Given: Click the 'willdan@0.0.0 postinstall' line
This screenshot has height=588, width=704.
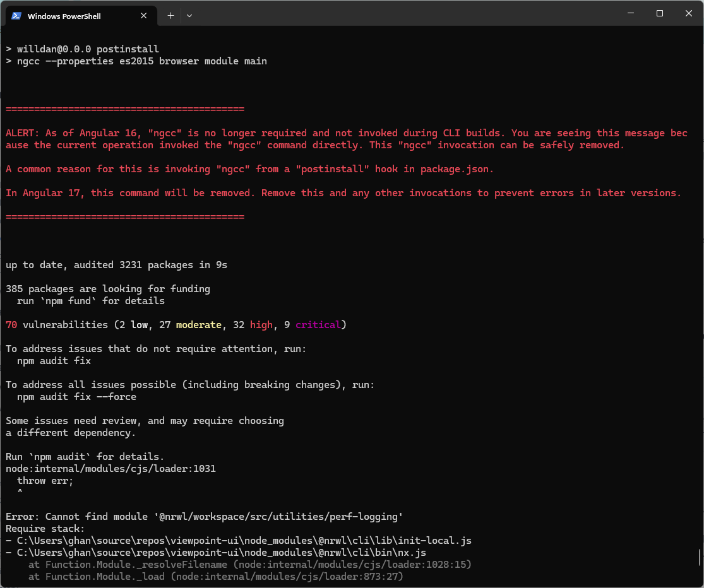Looking at the screenshot, I should [x=83, y=49].
